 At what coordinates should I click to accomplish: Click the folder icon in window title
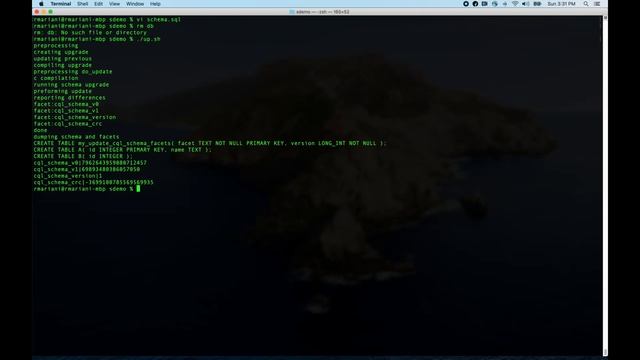point(292,12)
